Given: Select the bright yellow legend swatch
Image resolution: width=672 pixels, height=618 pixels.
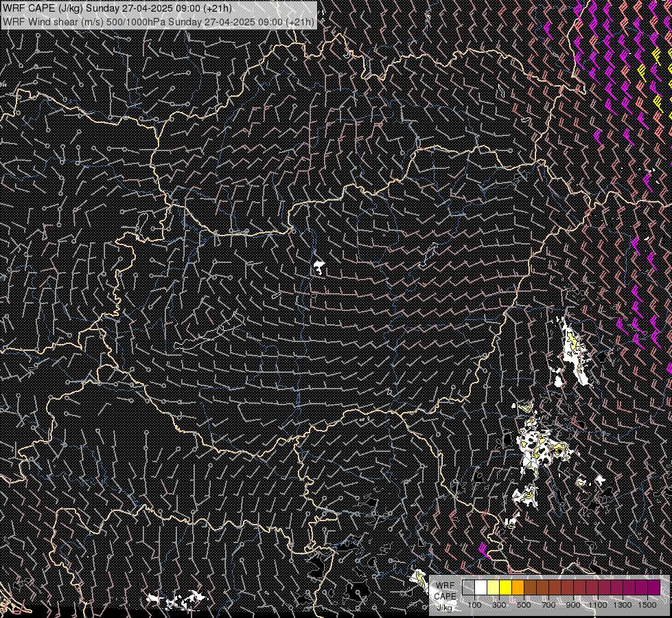Looking at the screenshot, I should [x=506, y=587].
